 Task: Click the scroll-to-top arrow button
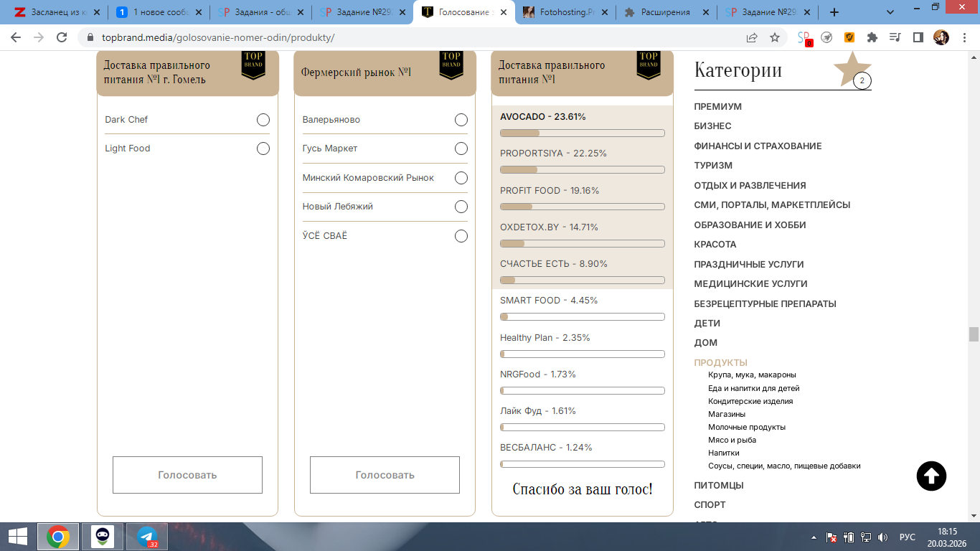(931, 476)
